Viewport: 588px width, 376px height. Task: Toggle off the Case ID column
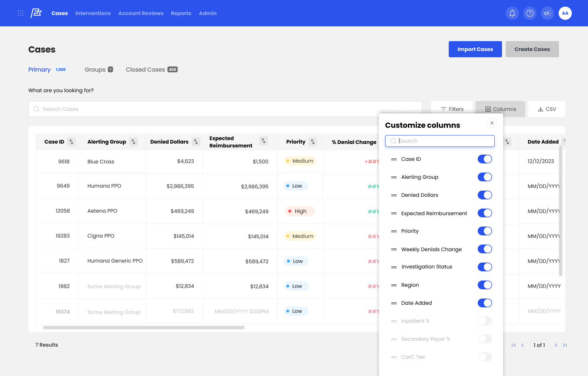485,159
